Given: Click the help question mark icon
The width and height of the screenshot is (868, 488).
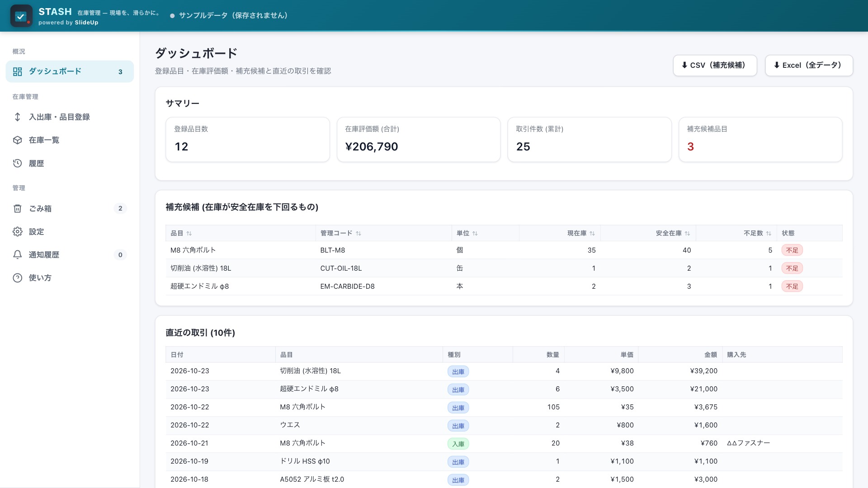Looking at the screenshot, I should point(18,278).
